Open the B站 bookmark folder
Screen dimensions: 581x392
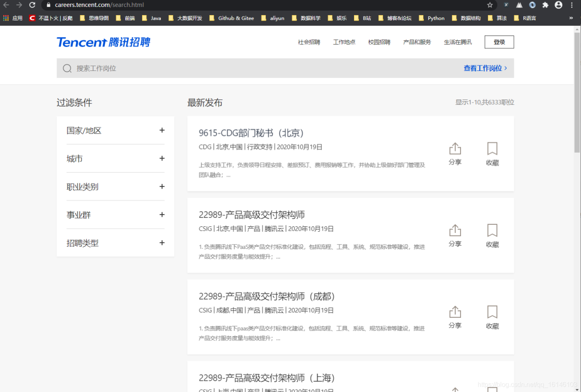pyautogui.click(x=363, y=18)
